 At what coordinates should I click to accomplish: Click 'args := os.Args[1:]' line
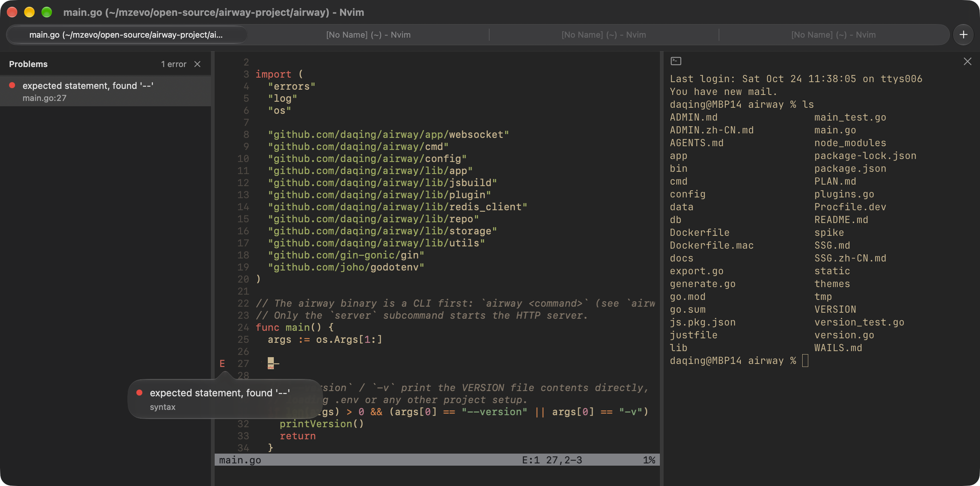pyautogui.click(x=325, y=339)
